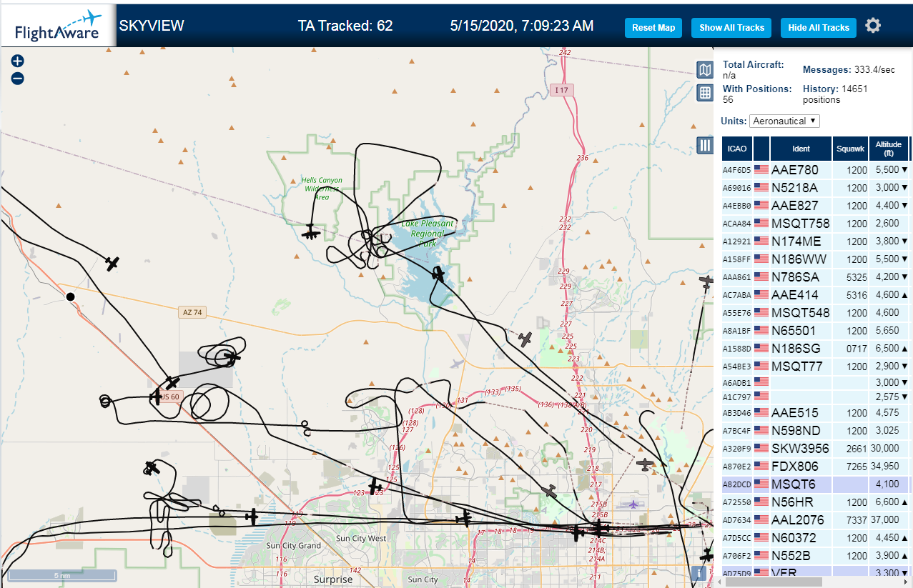Viewport: 913px width, 588px height.
Task: Select the AAE515 aircraft row
Action: coord(816,413)
